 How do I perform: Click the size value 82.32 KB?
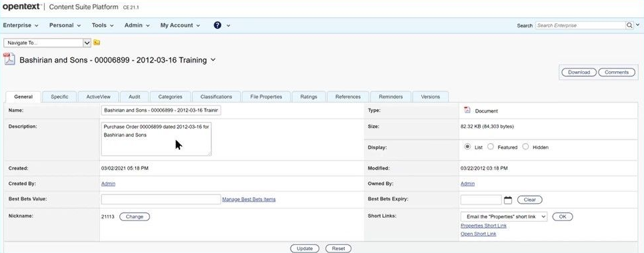click(487, 126)
